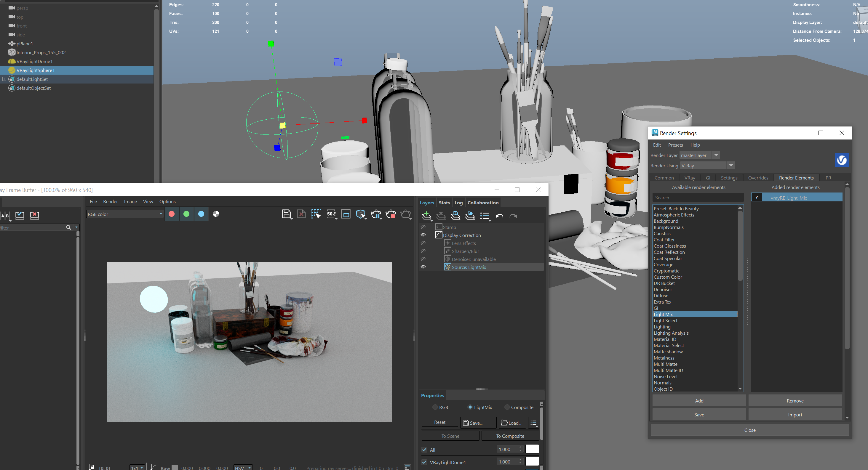Toggle the green channel button in VFB

(x=186, y=214)
